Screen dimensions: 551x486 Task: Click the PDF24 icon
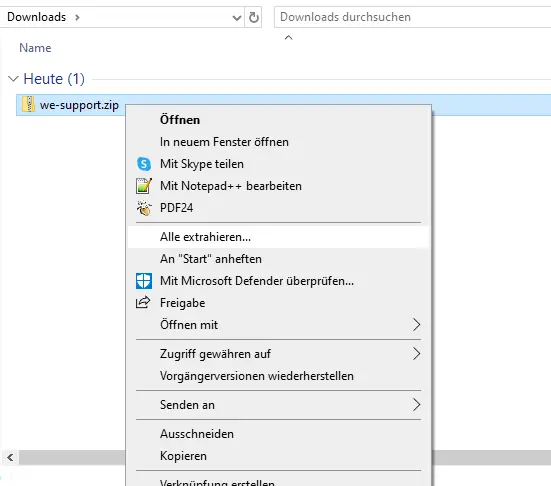pyautogui.click(x=144, y=208)
